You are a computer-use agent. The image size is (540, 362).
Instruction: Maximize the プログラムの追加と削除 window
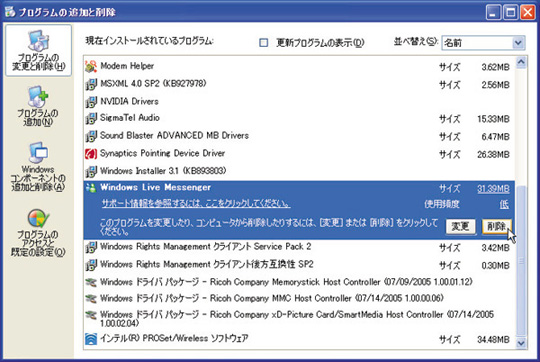510,12
